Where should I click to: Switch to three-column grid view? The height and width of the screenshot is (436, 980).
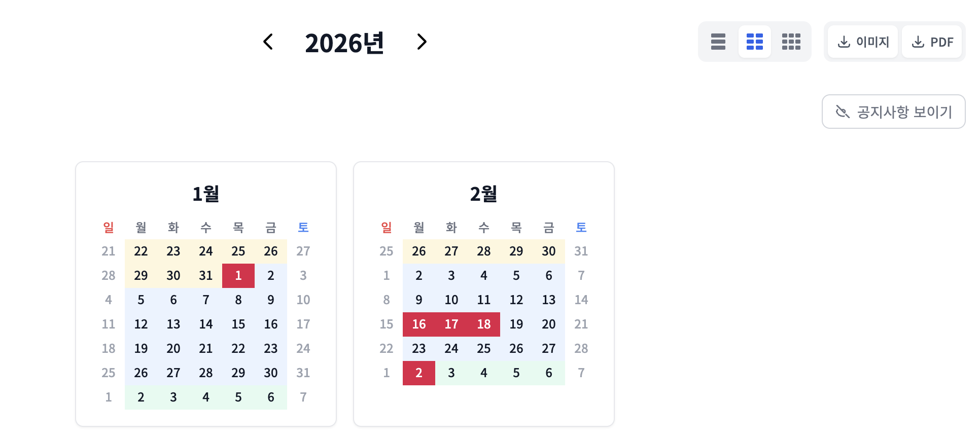click(791, 42)
